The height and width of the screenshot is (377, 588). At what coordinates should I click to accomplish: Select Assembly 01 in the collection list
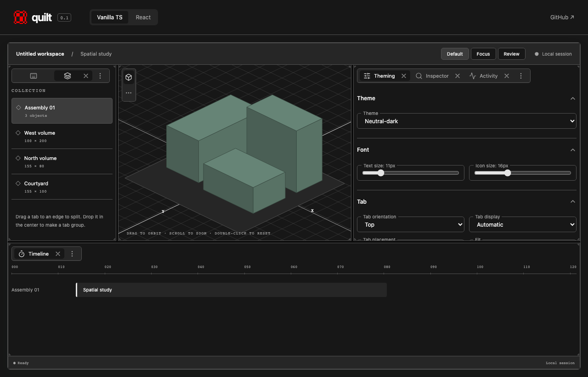(x=62, y=111)
